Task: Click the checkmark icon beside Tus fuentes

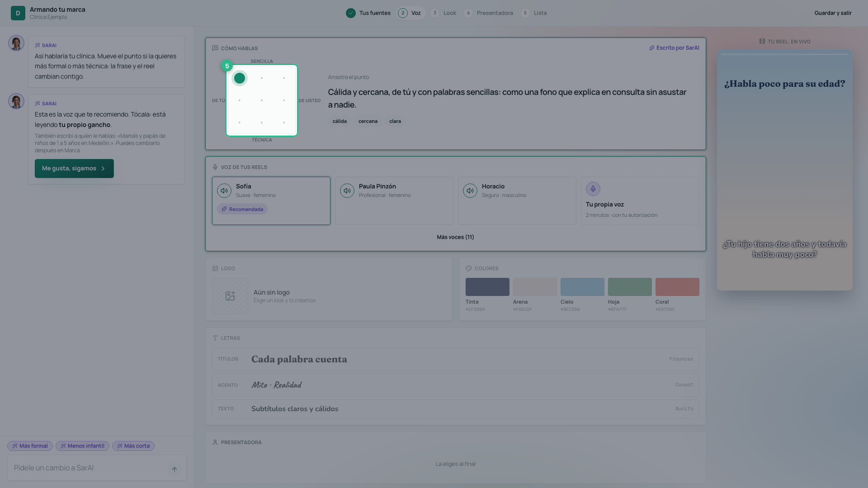Action: 351,13
